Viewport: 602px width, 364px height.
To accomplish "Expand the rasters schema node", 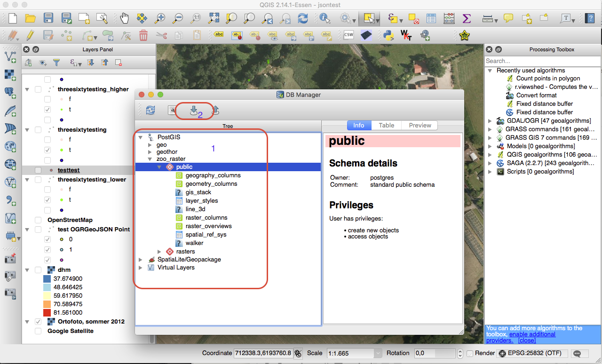I will (159, 252).
